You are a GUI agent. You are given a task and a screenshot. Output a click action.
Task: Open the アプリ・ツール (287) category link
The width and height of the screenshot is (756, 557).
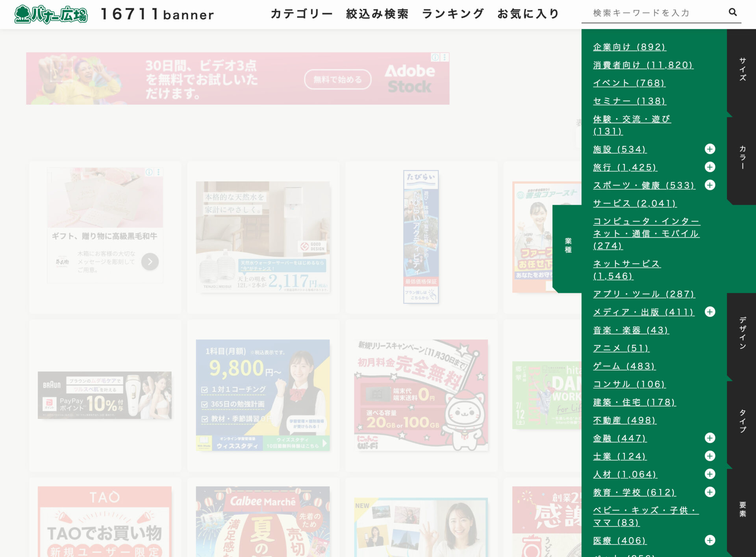pos(644,294)
